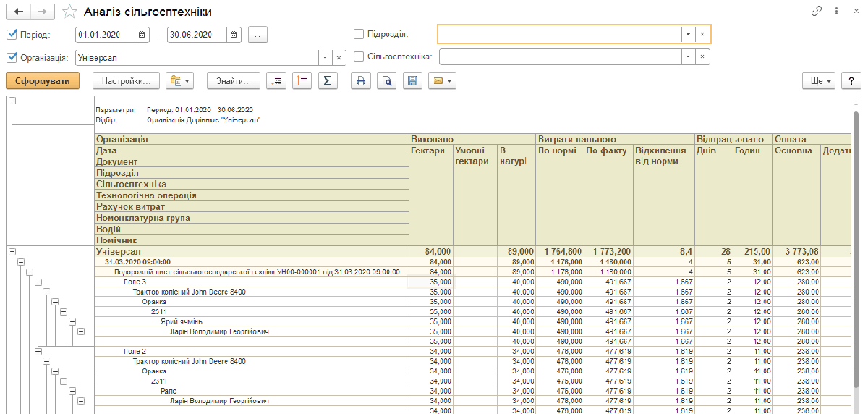
Task: Open the Організація dropdown arrow
Action: coord(325,57)
